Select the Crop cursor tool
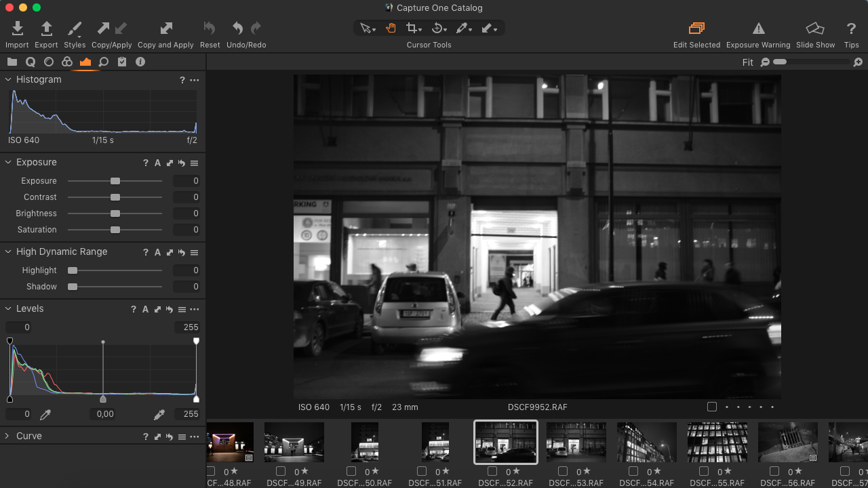Screen dimensions: 868x488 pyautogui.click(x=412, y=28)
